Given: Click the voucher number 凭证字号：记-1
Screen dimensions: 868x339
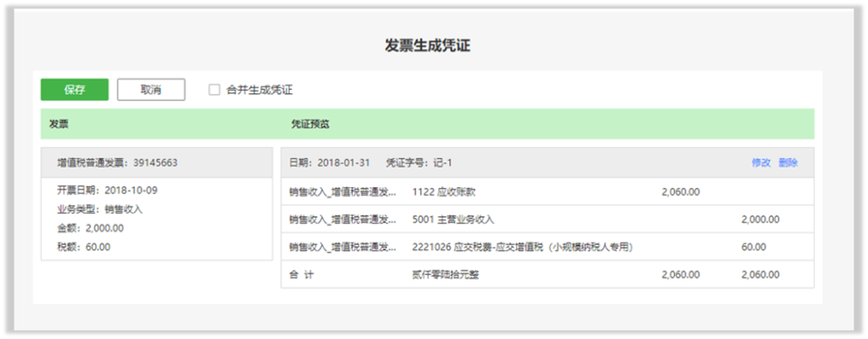Looking at the screenshot, I should [419, 162].
